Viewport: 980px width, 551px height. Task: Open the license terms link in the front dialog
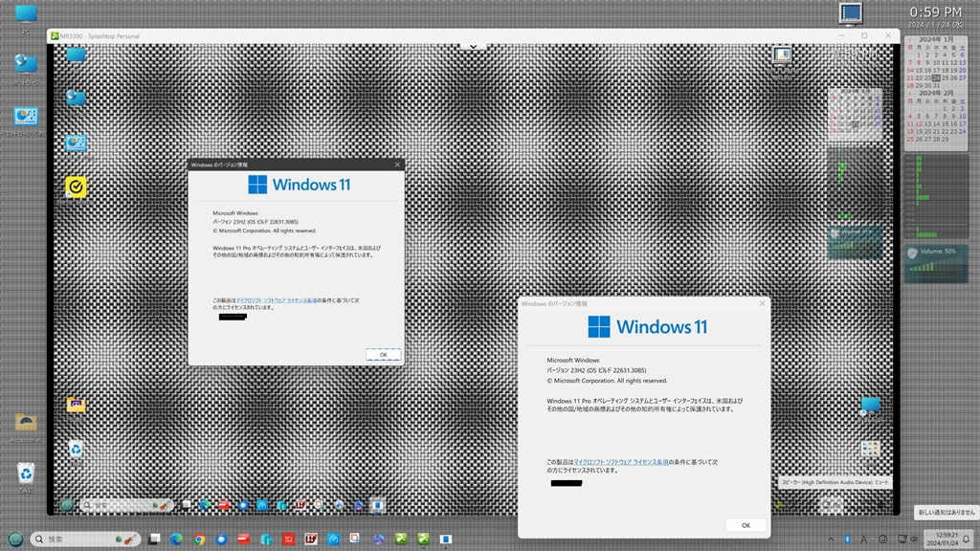coord(620,462)
